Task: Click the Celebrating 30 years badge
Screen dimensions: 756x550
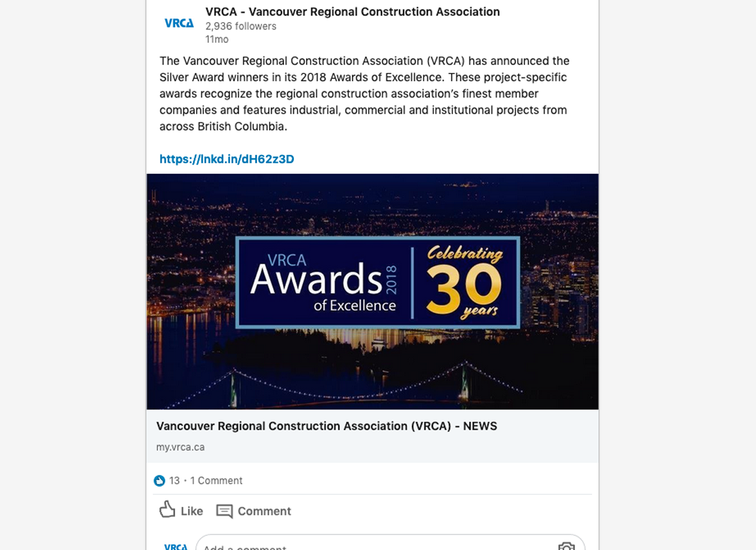Action: click(465, 281)
